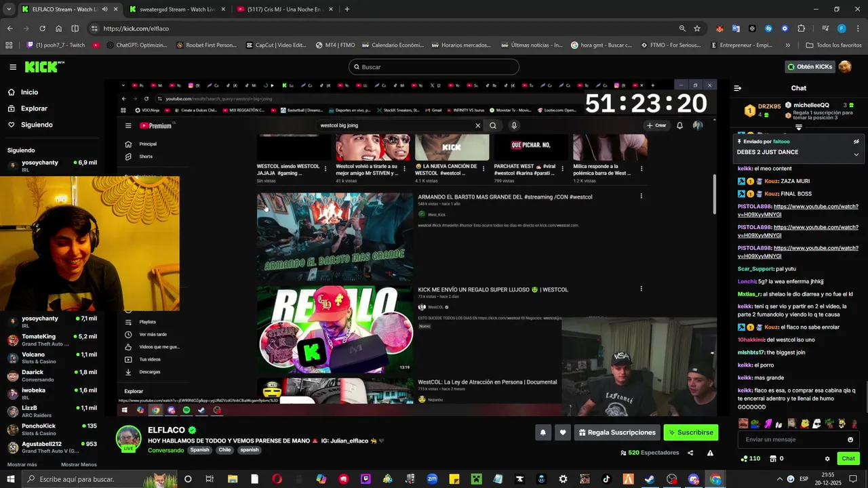This screenshot has height=488, width=868.
Task: Hide the pinned message
Action: coord(856,142)
